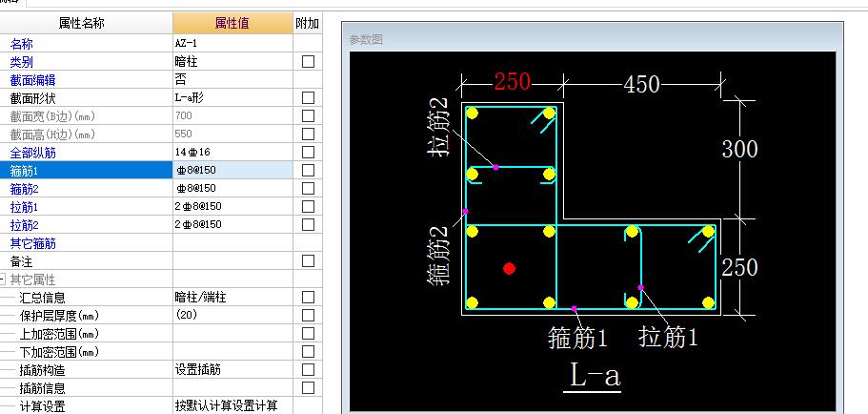Image resolution: width=868 pixels, height=414 pixels.
Task: Toggle the 保护层厚度 row checkbox
Action: click(x=308, y=316)
